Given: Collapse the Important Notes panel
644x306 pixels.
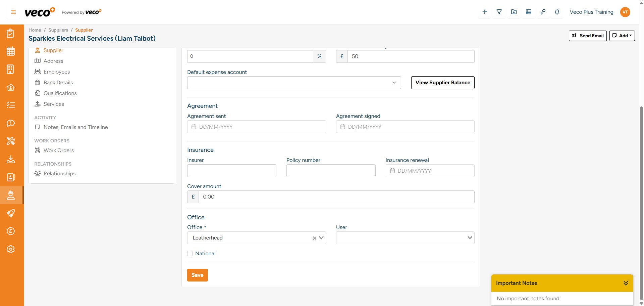Looking at the screenshot, I should [x=626, y=283].
